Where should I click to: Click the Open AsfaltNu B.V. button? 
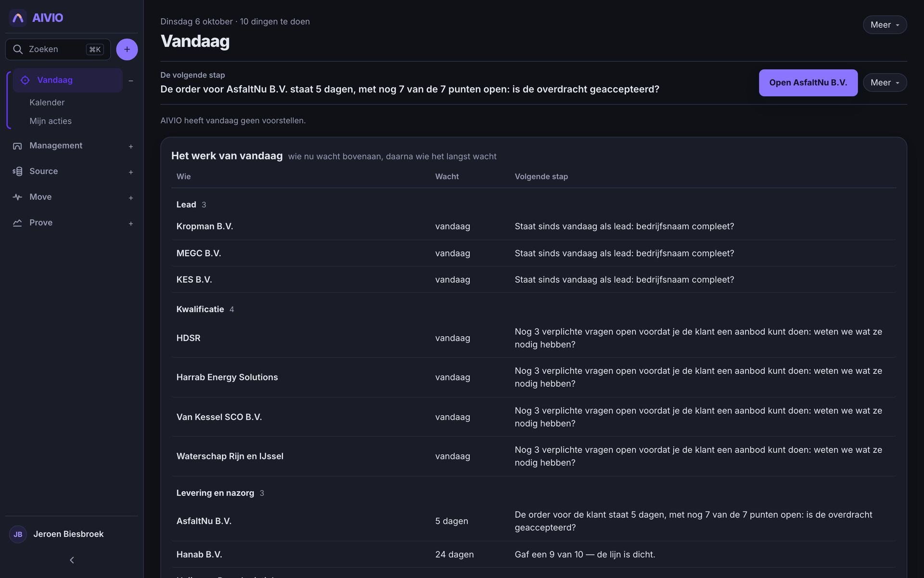pyautogui.click(x=808, y=83)
